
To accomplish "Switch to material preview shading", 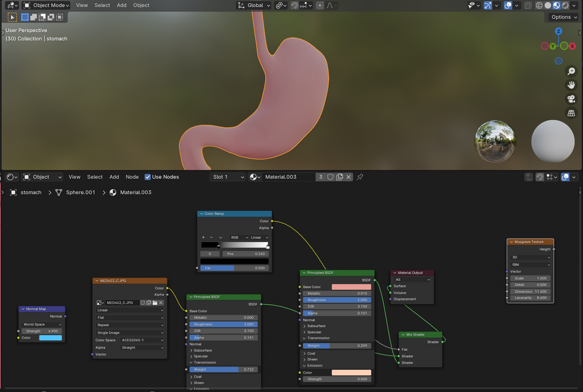I will (x=556, y=5).
